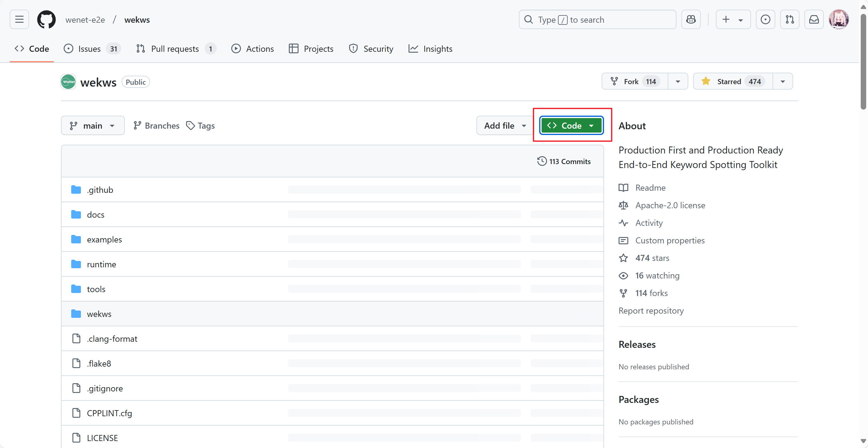Open the issues icon in header

765,19
